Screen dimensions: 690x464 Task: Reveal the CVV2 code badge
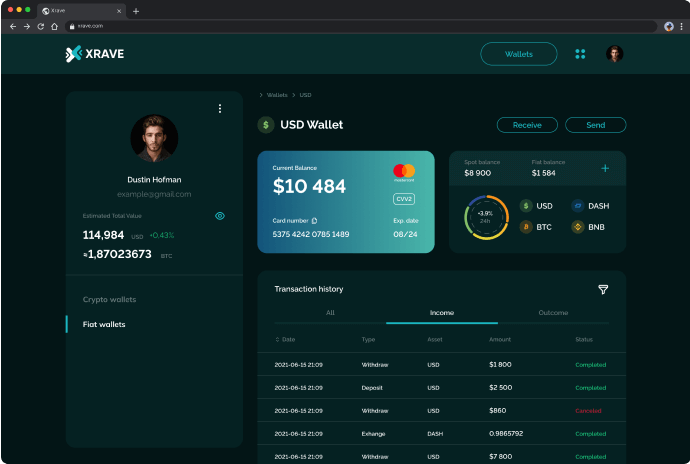[404, 199]
